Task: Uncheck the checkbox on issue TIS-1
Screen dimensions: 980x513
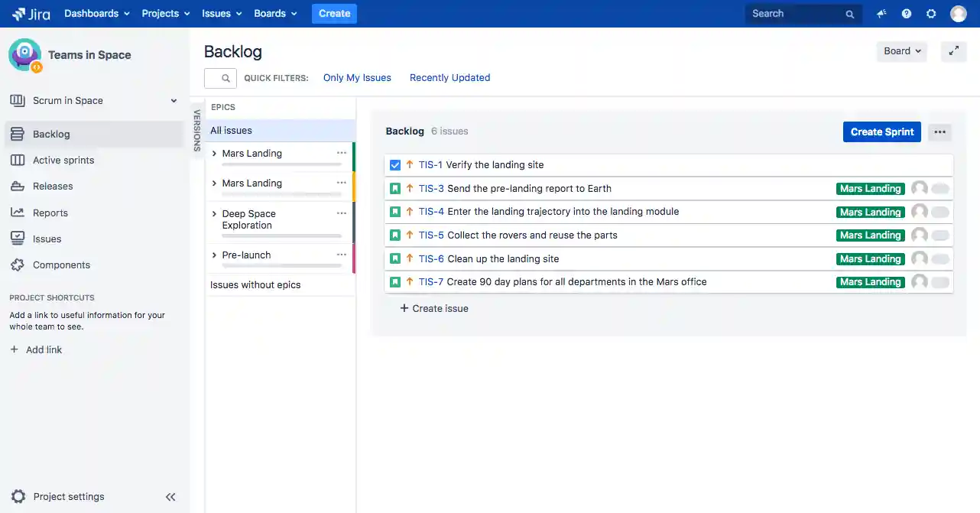Action: (x=395, y=164)
